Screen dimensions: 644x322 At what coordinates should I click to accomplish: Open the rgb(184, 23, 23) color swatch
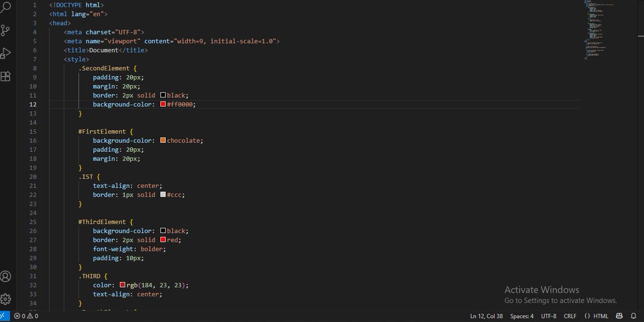click(x=122, y=285)
